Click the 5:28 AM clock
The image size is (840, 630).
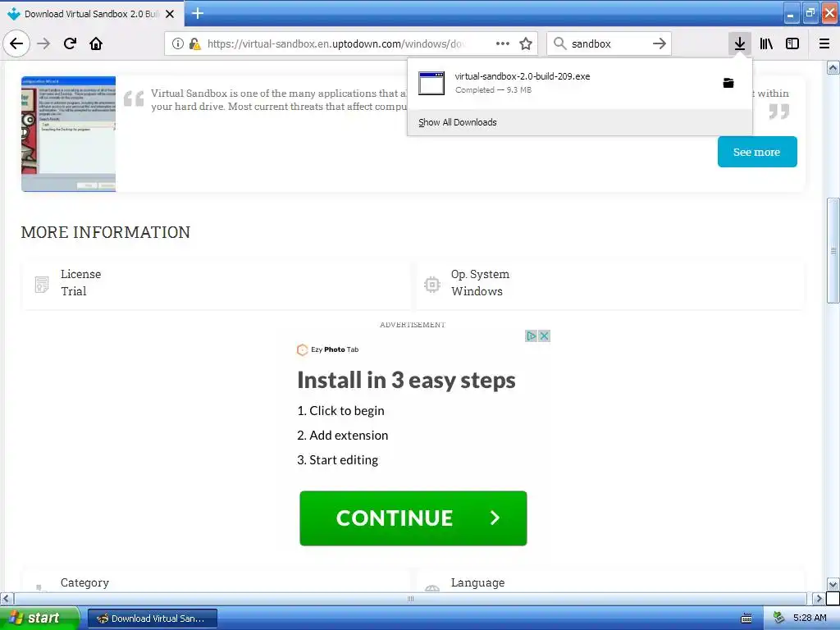coord(810,619)
